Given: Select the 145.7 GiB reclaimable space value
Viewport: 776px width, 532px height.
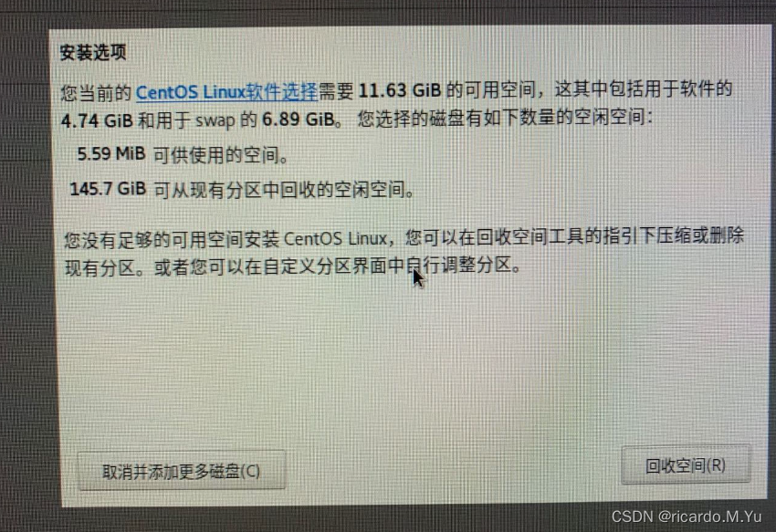Looking at the screenshot, I should (x=108, y=189).
